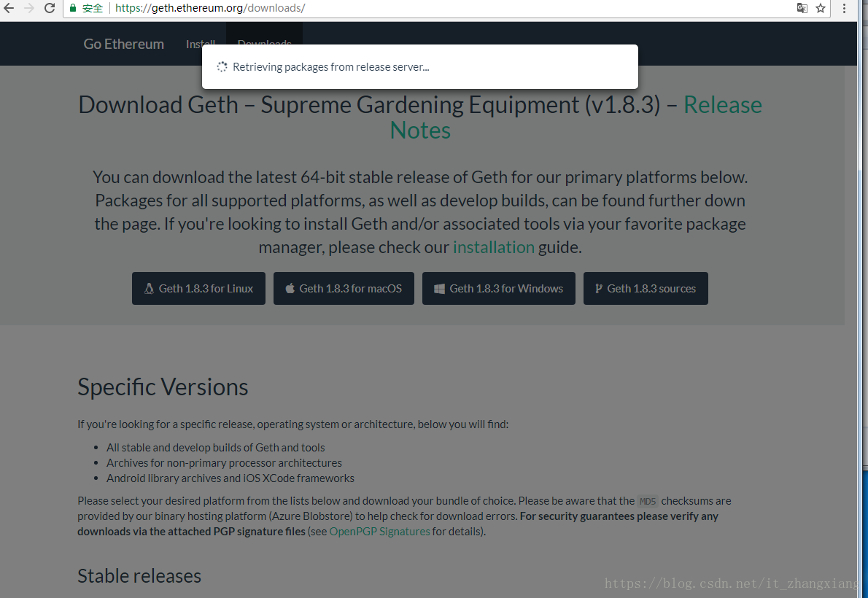Image resolution: width=868 pixels, height=598 pixels.
Task: Click the '安全' secure label
Action: click(x=93, y=8)
